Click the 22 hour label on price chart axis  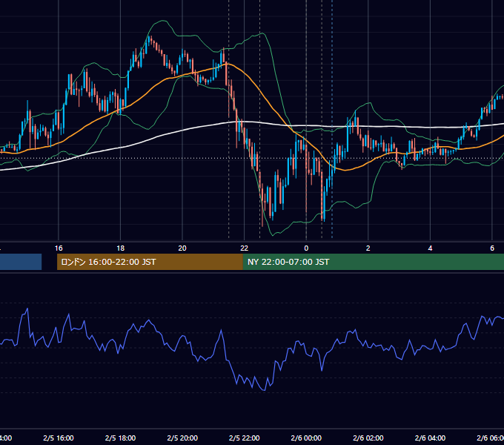[245, 248]
